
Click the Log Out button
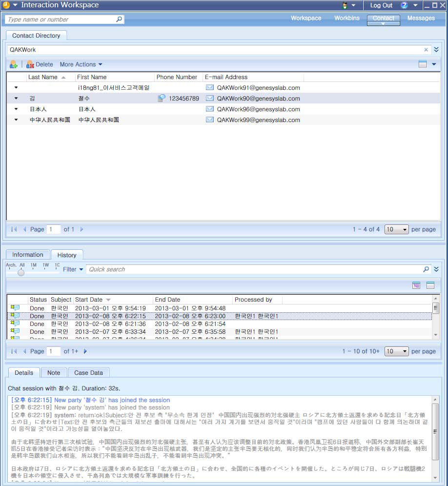[381, 5]
